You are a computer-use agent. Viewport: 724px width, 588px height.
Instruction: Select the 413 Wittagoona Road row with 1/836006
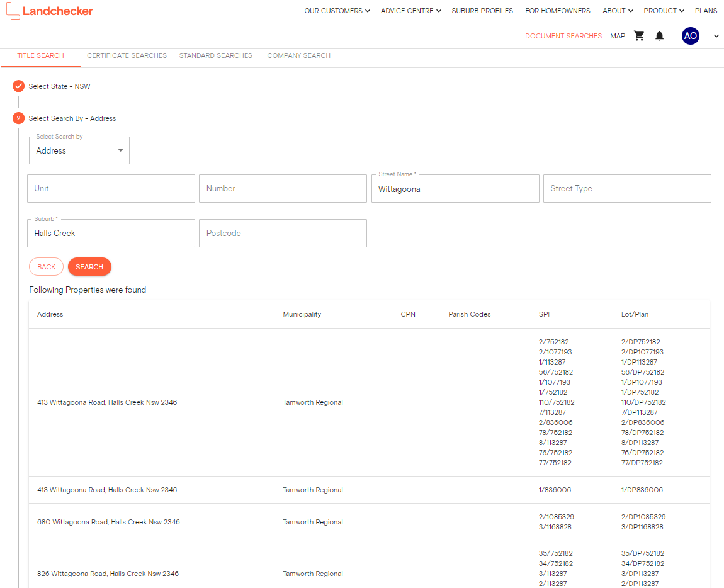369,490
